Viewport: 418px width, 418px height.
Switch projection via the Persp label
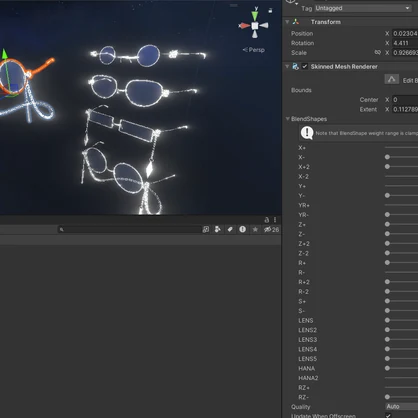[x=254, y=50]
